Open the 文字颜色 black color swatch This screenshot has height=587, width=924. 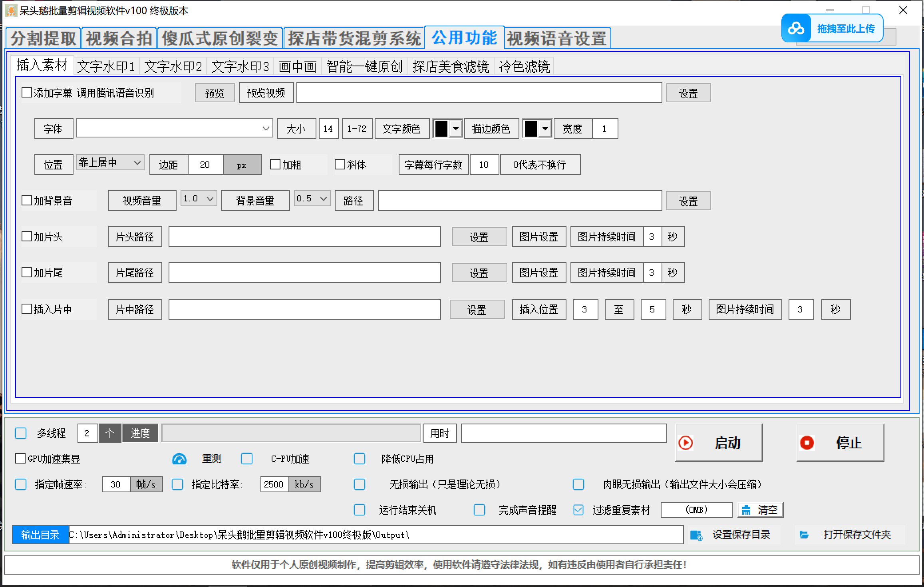point(441,129)
